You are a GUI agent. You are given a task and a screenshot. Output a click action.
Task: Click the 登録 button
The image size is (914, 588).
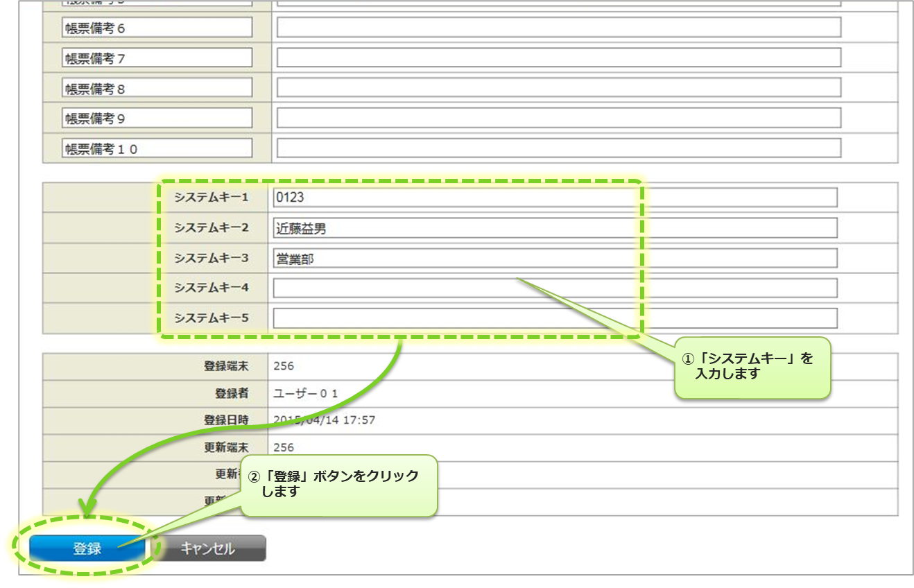click(x=87, y=548)
